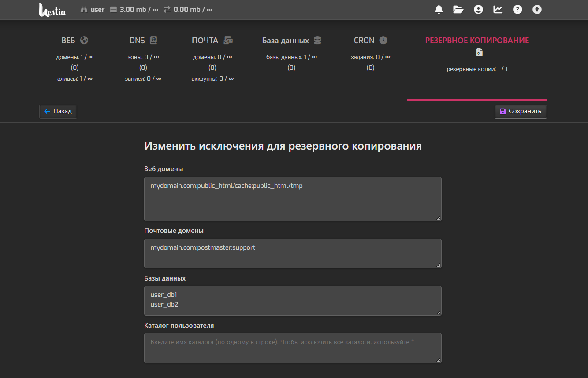Image resolution: width=588 pixels, height=378 pixels.
Task: Click the bandwidth arrows icon
Action: pos(167,9)
